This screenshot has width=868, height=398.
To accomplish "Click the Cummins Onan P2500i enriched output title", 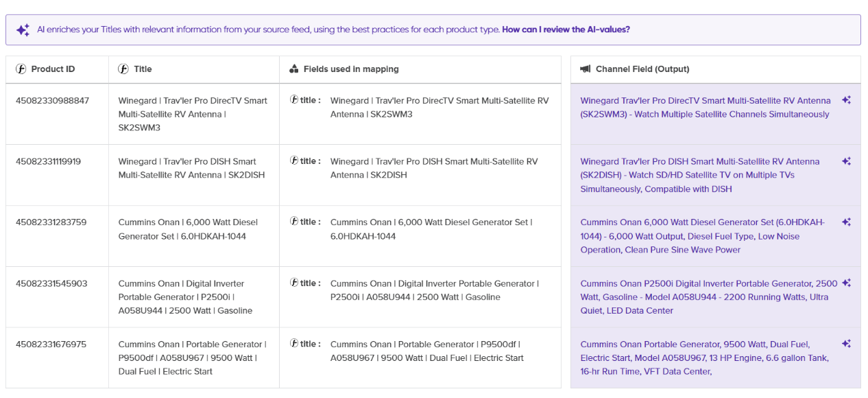I will (709, 297).
